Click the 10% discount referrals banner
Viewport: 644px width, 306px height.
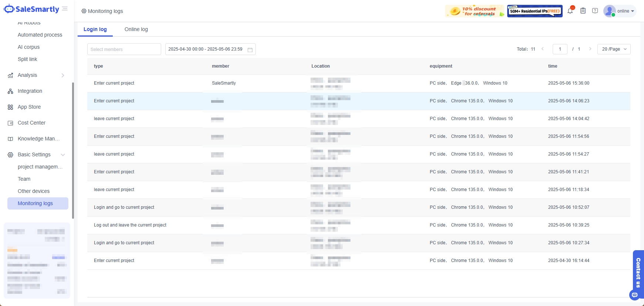(x=475, y=11)
